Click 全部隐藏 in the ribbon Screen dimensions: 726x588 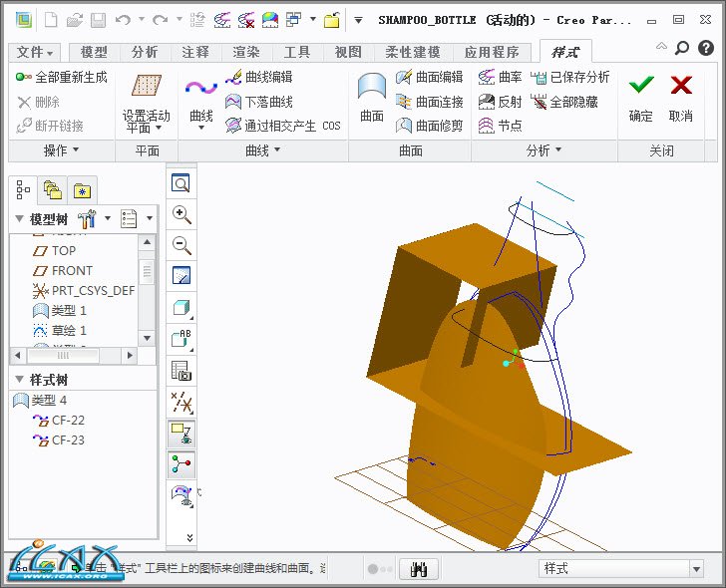(x=564, y=102)
